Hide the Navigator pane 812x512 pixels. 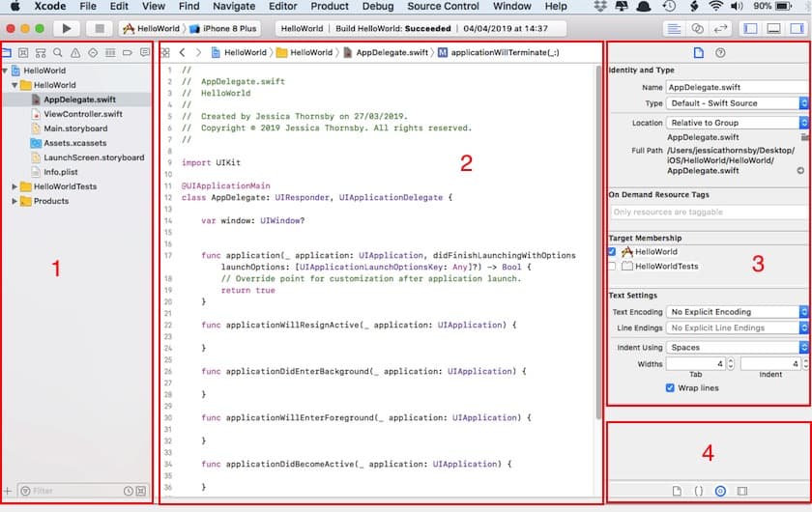point(750,28)
